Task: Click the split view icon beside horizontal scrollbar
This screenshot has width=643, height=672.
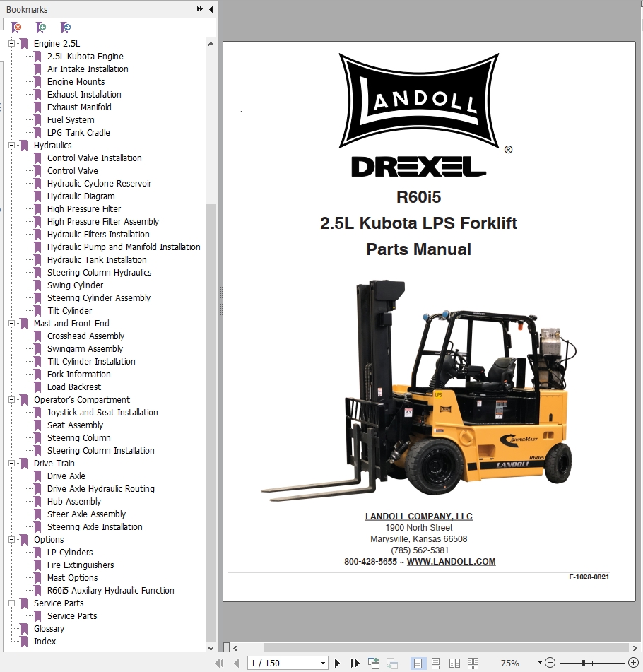Action: coord(226,647)
